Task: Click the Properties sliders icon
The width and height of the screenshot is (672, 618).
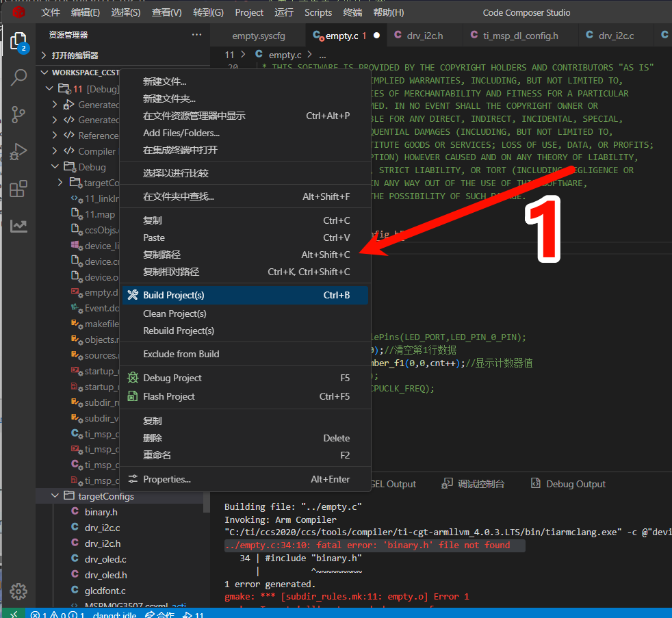Action: pyautogui.click(x=133, y=479)
